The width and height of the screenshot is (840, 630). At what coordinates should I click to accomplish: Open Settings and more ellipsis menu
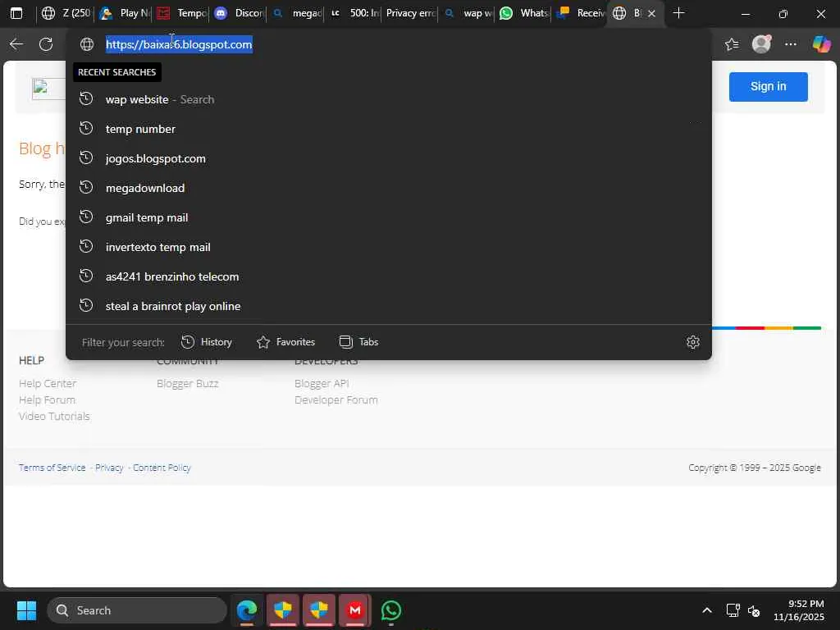tap(791, 44)
